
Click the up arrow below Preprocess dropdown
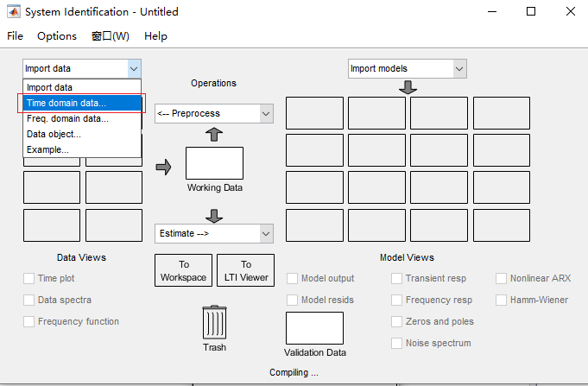tap(214, 135)
